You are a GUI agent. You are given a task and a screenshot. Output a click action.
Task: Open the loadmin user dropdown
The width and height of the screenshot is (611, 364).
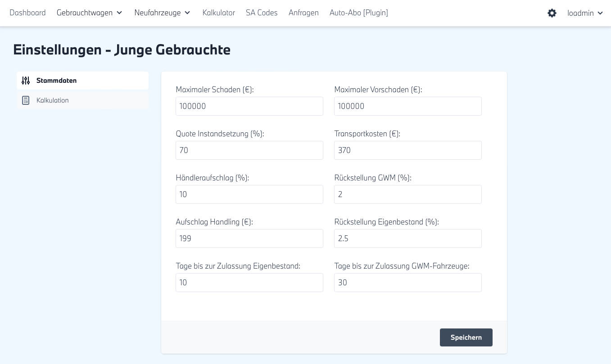click(585, 13)
